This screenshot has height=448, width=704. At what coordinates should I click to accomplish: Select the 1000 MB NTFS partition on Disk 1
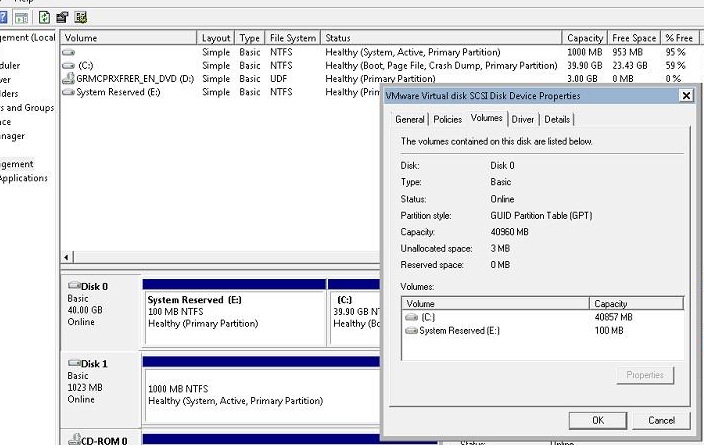click(260, 394)
